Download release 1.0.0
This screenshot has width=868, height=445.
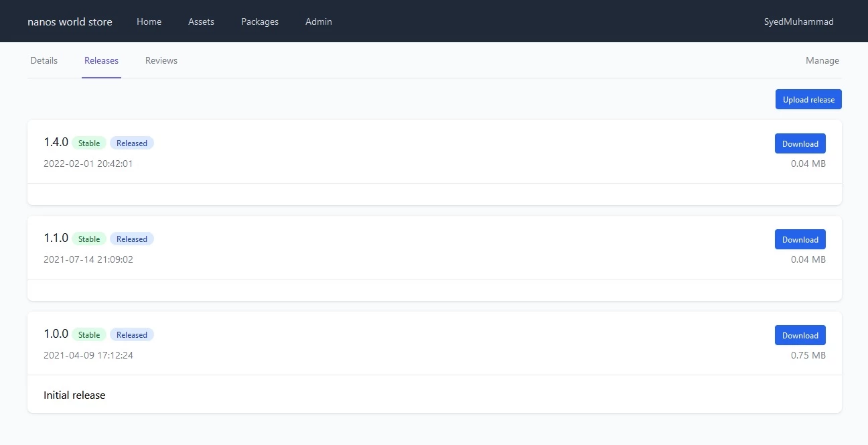[x=800, y=335]
